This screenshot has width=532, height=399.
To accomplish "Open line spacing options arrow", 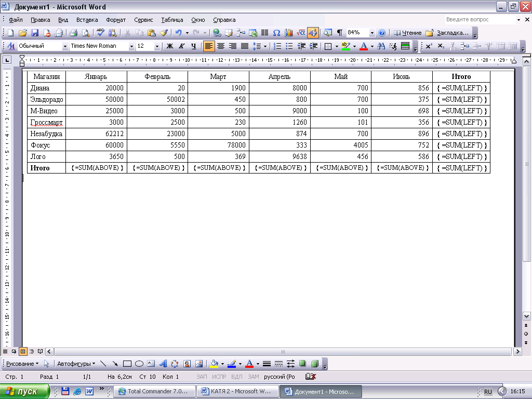I will (x=265, y=46).
